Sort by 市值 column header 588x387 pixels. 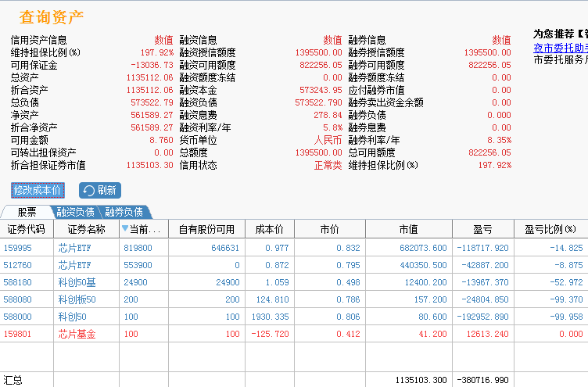pos(409,229)
